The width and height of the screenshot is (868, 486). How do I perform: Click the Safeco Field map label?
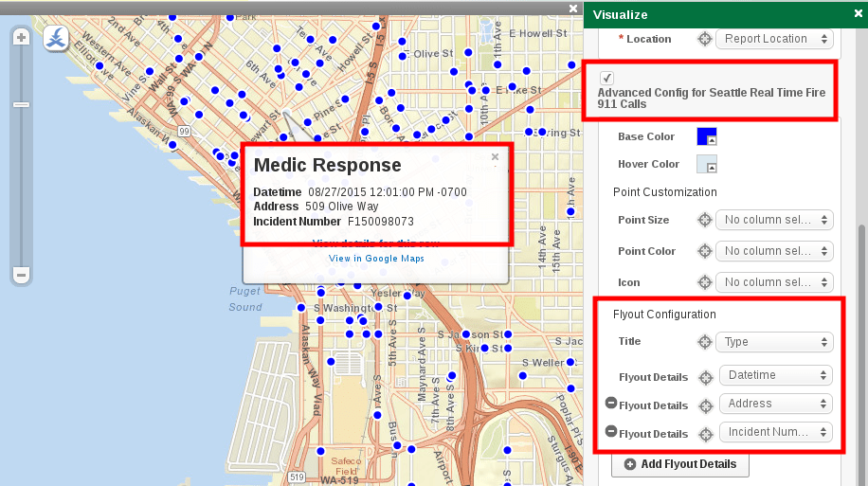click(x=346, y=466)
